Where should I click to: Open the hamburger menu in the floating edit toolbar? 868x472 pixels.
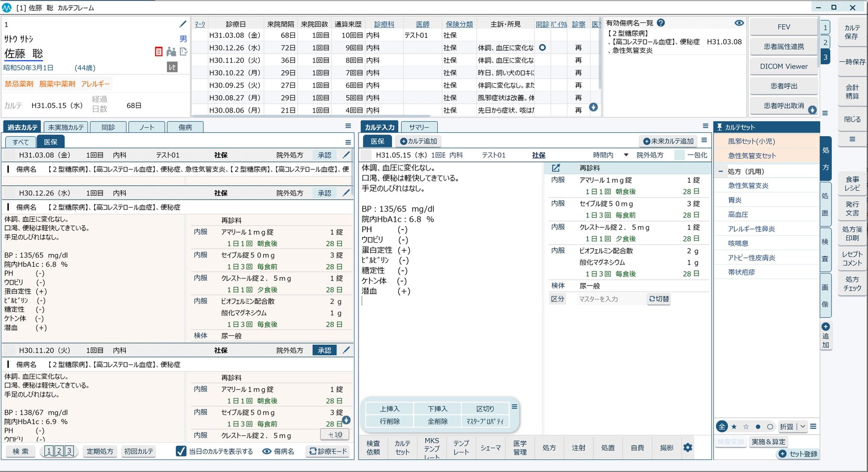(514, 406)
